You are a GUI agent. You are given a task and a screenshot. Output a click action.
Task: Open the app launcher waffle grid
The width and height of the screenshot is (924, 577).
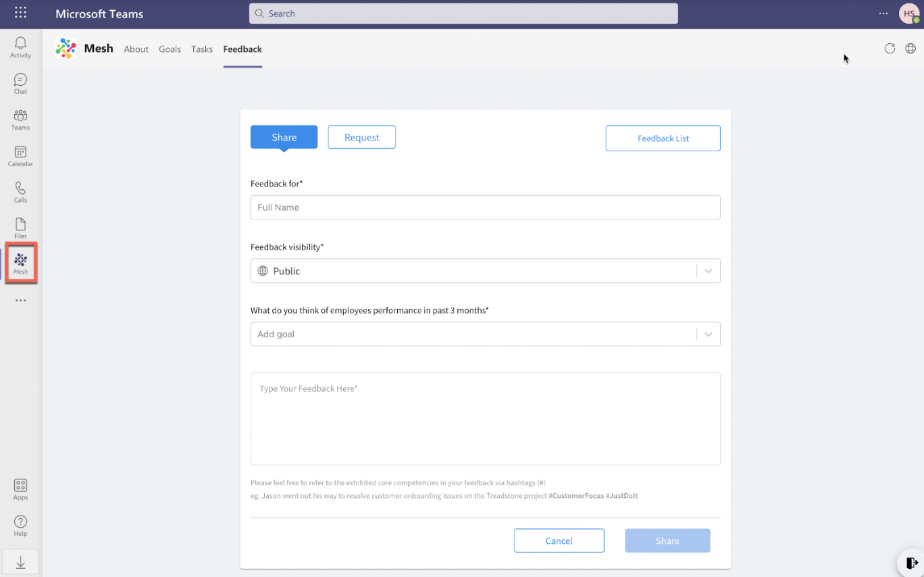20,13
